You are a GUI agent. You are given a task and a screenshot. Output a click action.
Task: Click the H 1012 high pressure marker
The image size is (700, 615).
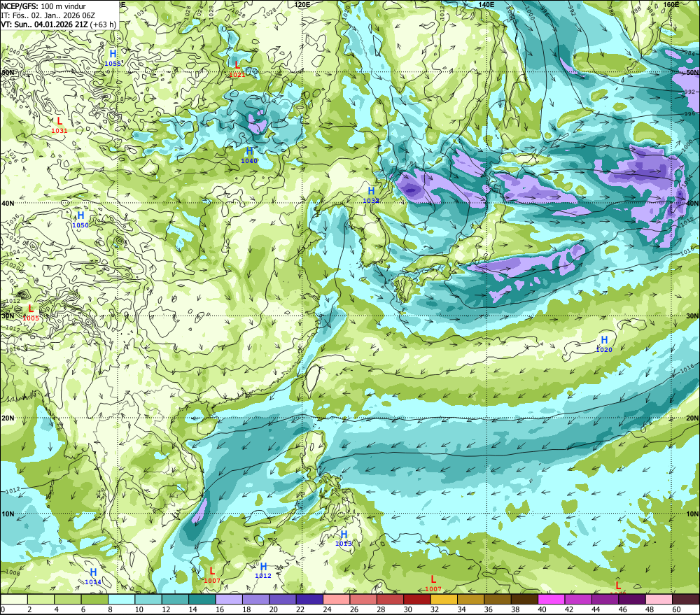pyautogui.click(x=263, y=570)
